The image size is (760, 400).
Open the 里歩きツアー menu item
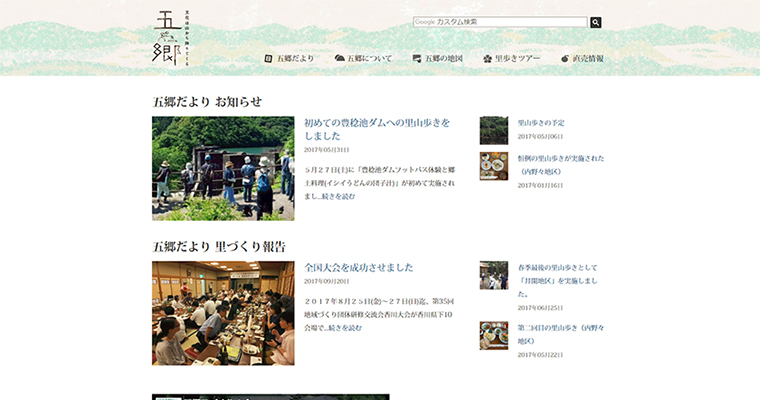(517, 58)
